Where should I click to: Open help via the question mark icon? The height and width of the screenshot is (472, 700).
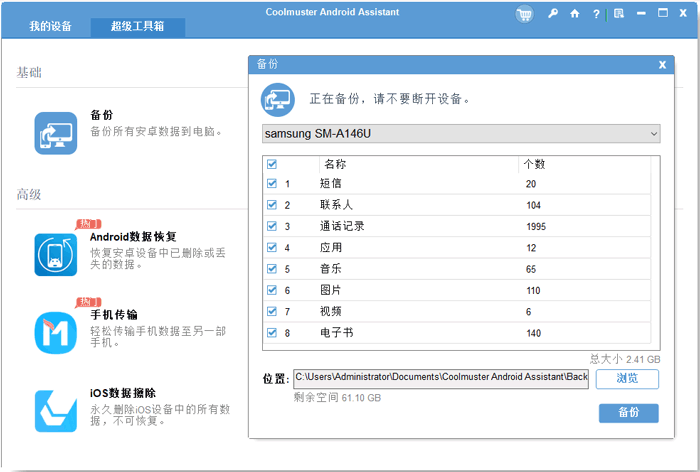pyautogui.click(x=596, y=14)
